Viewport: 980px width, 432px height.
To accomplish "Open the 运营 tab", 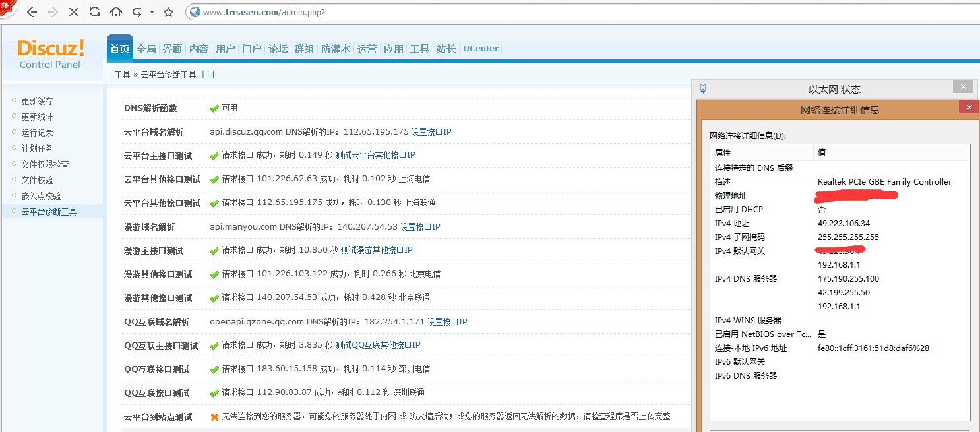I will click(367, 49).
